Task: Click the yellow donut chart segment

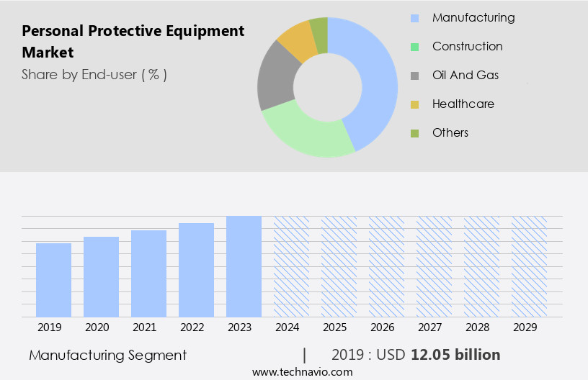Action: click(295, 41)
